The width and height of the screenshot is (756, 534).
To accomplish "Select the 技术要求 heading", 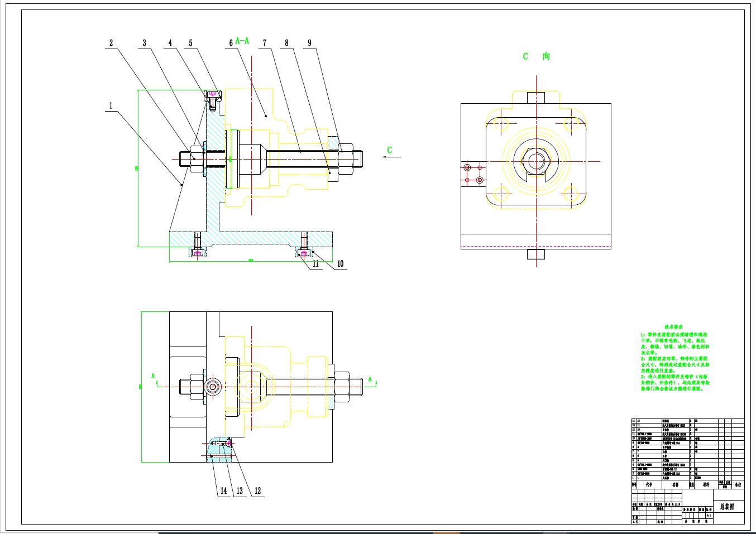I will 674,327.
